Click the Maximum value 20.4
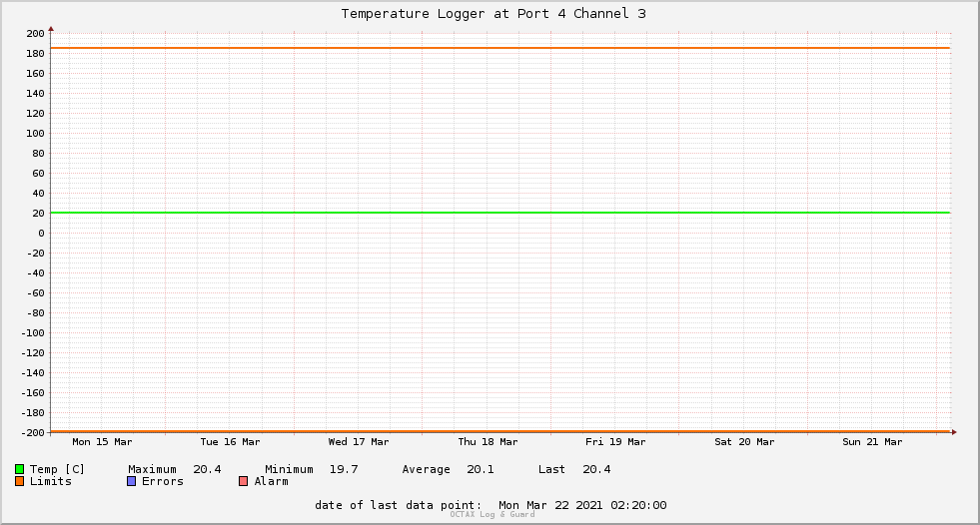This screenshot has height=525, width=980. (x=207, y=469)
